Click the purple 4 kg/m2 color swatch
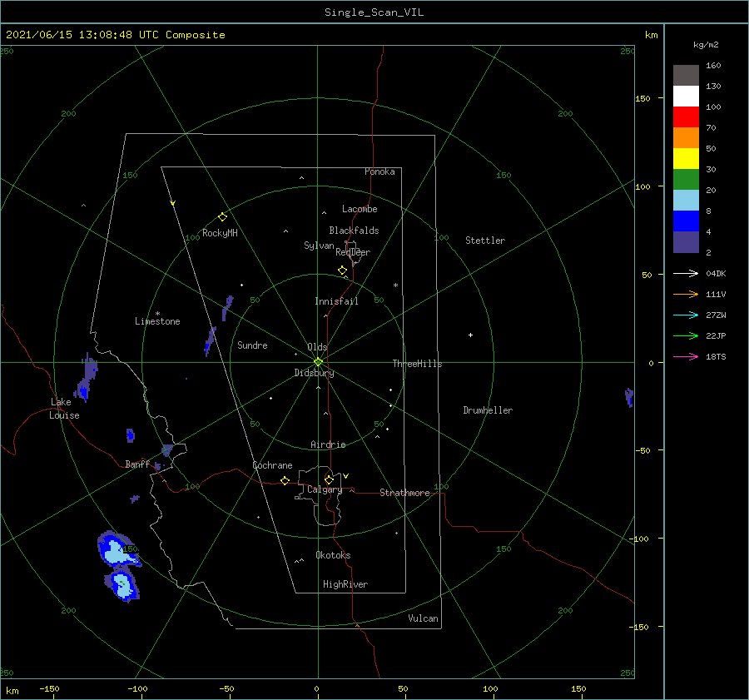This screenshot has height=700, width=749. (x=686, y=241)
